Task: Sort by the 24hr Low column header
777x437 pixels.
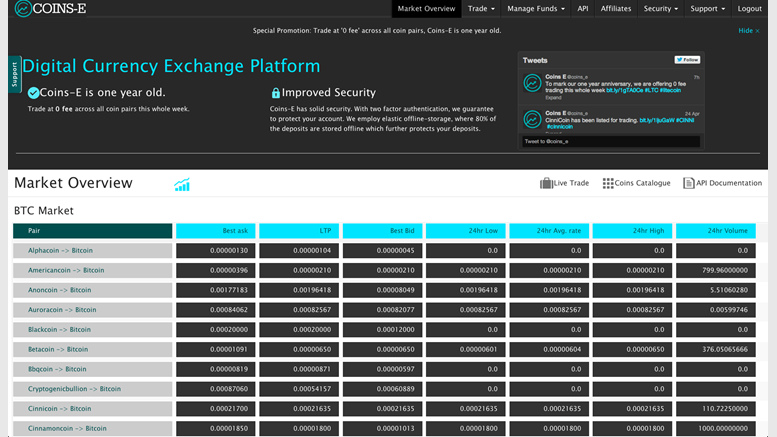Action: click(465, 231)
